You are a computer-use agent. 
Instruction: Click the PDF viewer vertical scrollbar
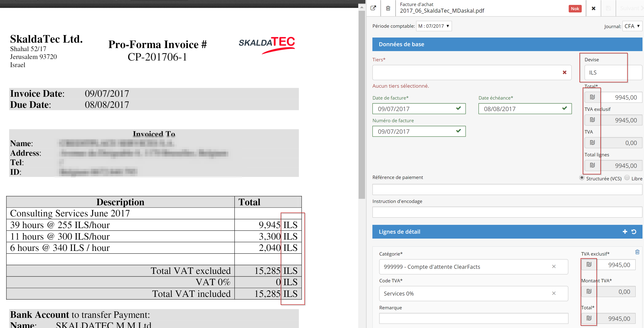coord(361,104)
